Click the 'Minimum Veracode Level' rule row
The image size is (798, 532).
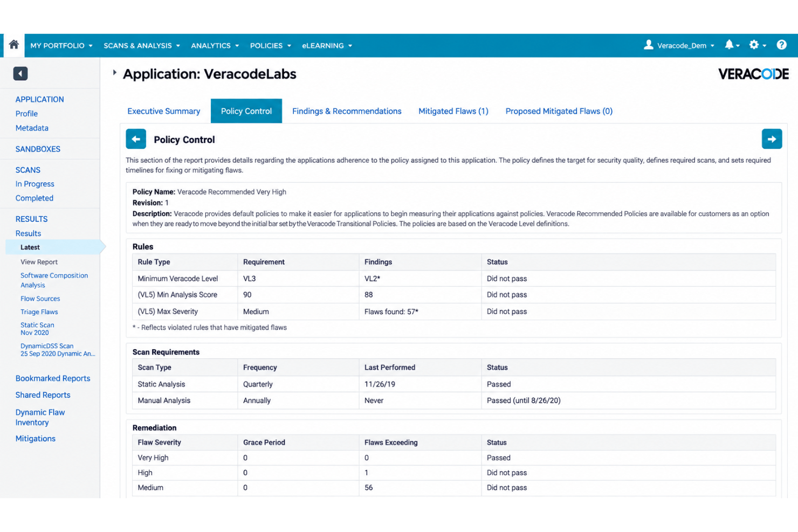click(454, 279)
